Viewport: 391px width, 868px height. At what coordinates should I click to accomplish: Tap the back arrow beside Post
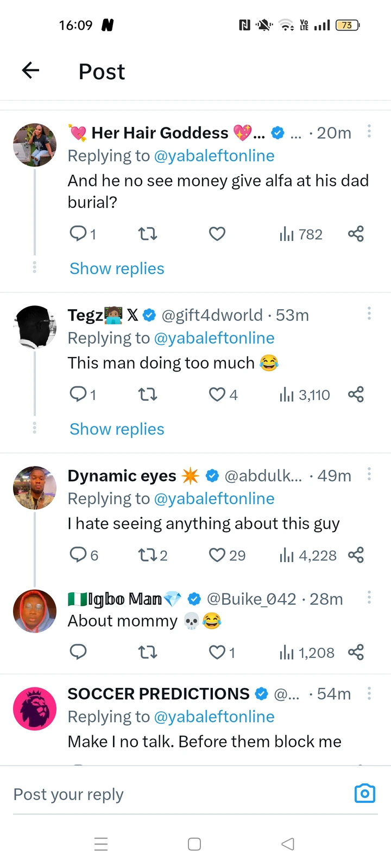point(31,70)
